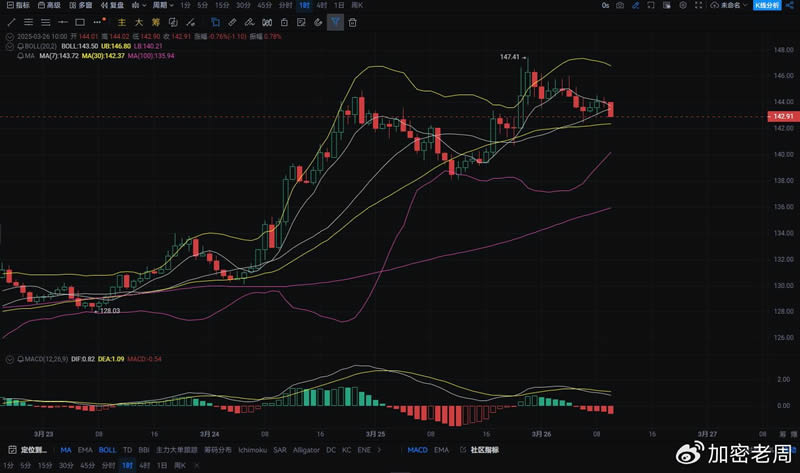The image size is (800, 473).
Task: Click the 142.91 current price label
Action: tap(783, 117)
